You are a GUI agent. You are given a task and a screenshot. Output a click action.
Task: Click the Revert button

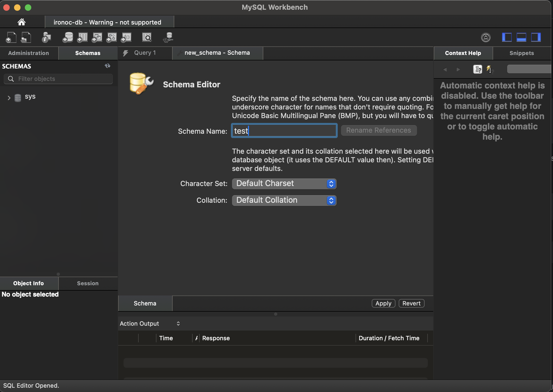(x=411, y=303)
